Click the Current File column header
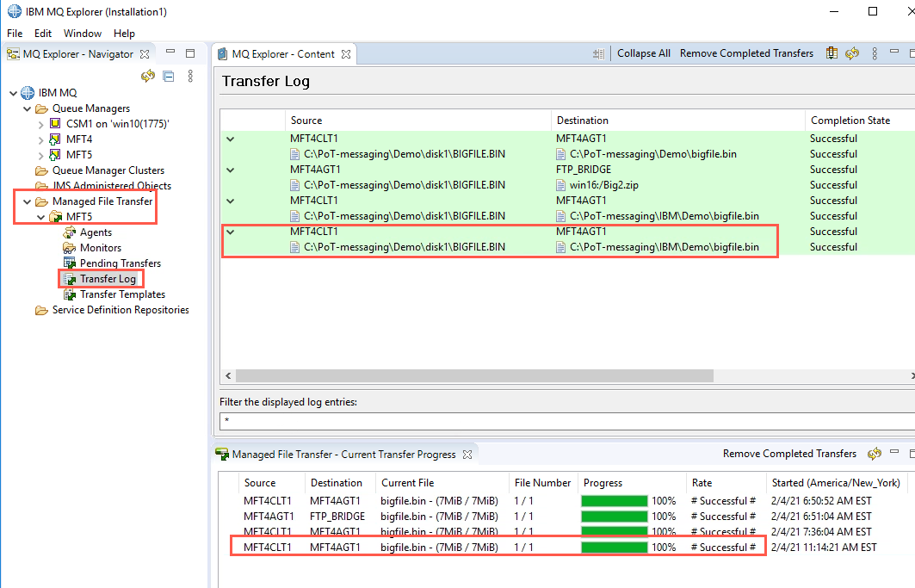Screen dimensions: 915x588 tap(442, 483)
